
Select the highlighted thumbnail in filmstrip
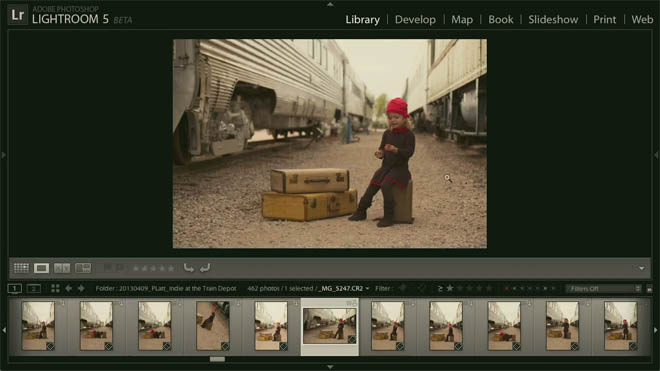pos(330,326)
